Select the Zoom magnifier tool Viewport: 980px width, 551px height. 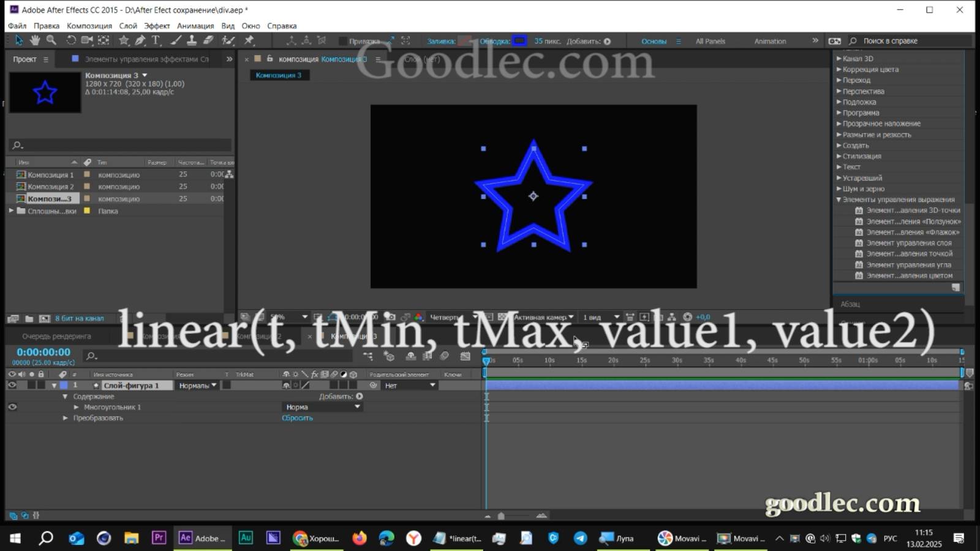pyautogui.click(x=51, y=40)
